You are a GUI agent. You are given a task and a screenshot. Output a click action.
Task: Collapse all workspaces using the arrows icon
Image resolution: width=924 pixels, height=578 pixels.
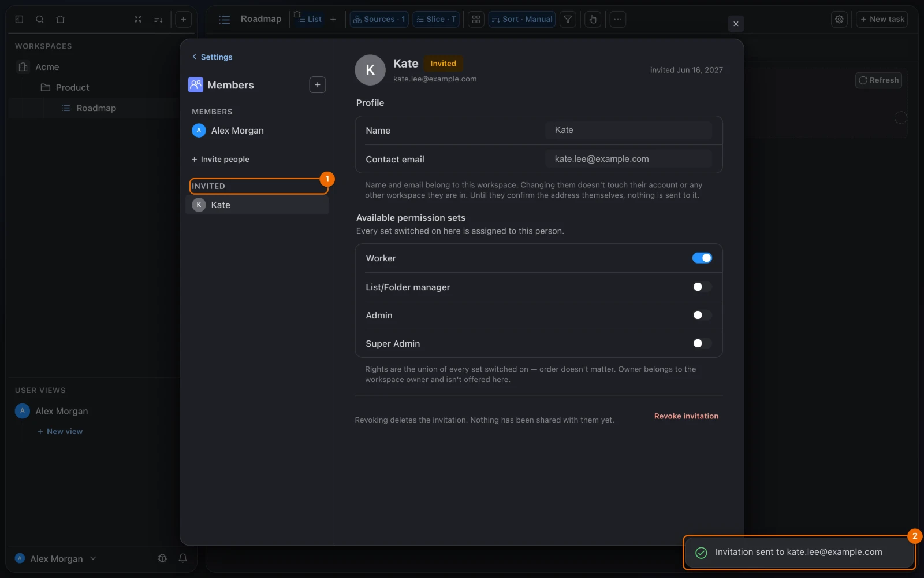point(138,19)
